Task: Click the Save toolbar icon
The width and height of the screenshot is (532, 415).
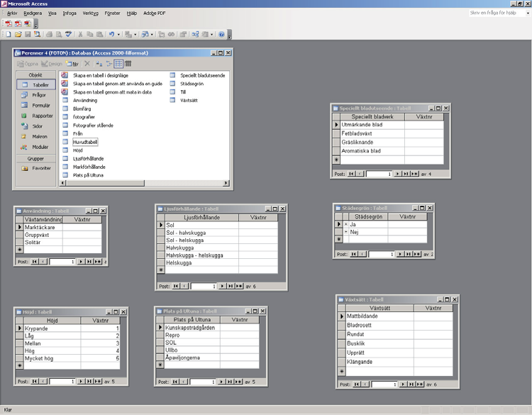Action: [28, 34]
